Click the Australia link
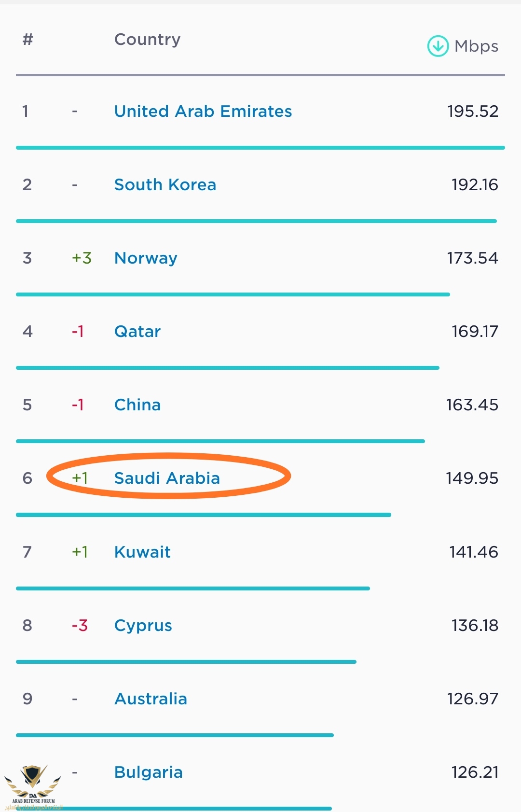Viewport: 521px width, 812px height. [x=151, y=699]
